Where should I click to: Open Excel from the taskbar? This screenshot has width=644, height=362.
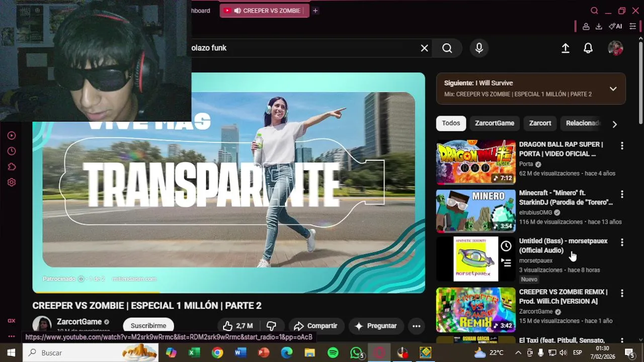tap(194, 353)
